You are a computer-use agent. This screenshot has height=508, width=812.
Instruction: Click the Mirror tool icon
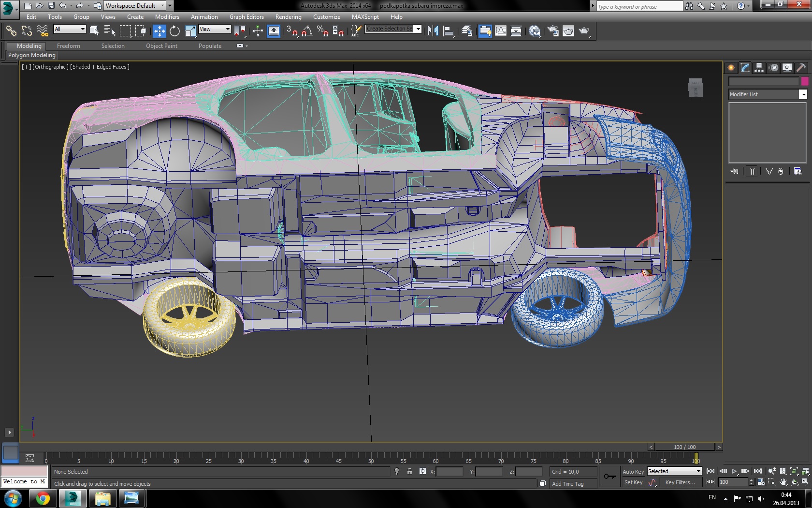(433, 31)
